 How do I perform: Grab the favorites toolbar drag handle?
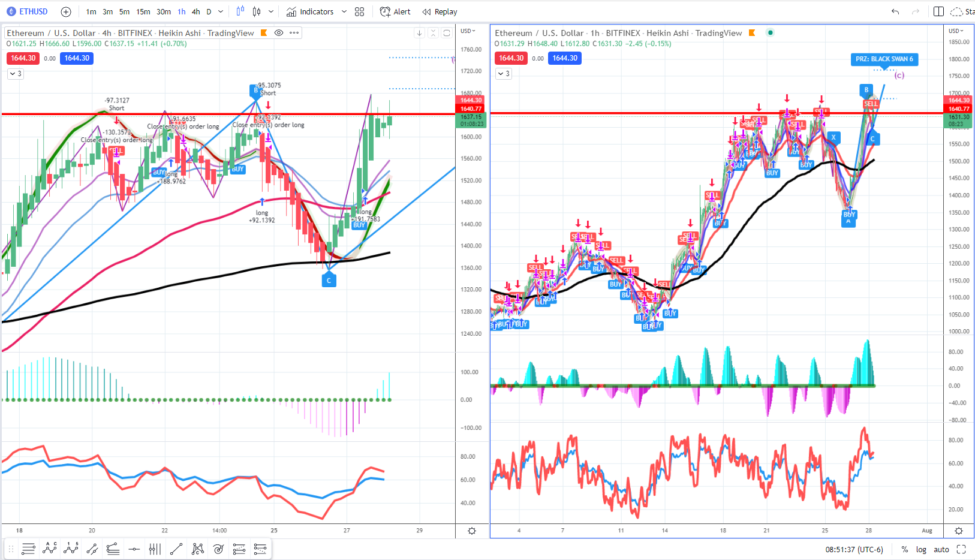11,549
